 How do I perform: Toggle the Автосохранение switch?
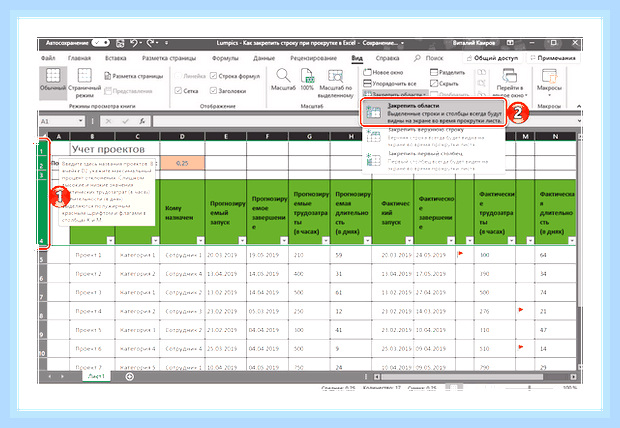click(x=100, y=43)
